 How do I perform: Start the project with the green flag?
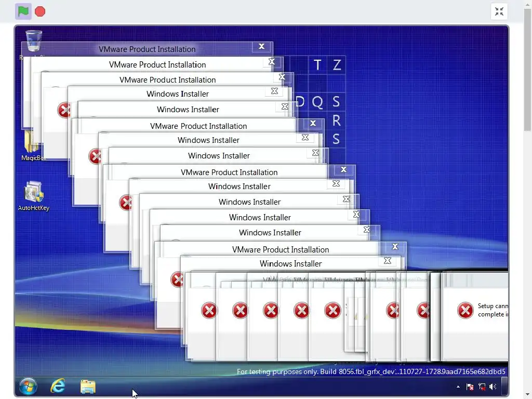point(23,11)
